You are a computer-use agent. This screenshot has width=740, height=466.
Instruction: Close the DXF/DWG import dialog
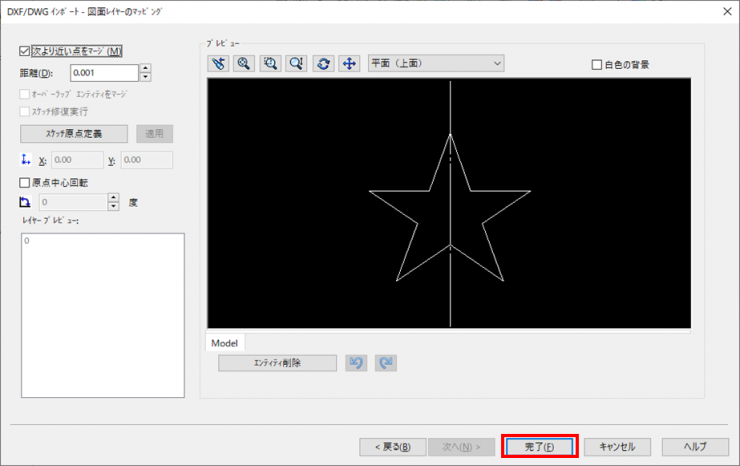[727, 11]
